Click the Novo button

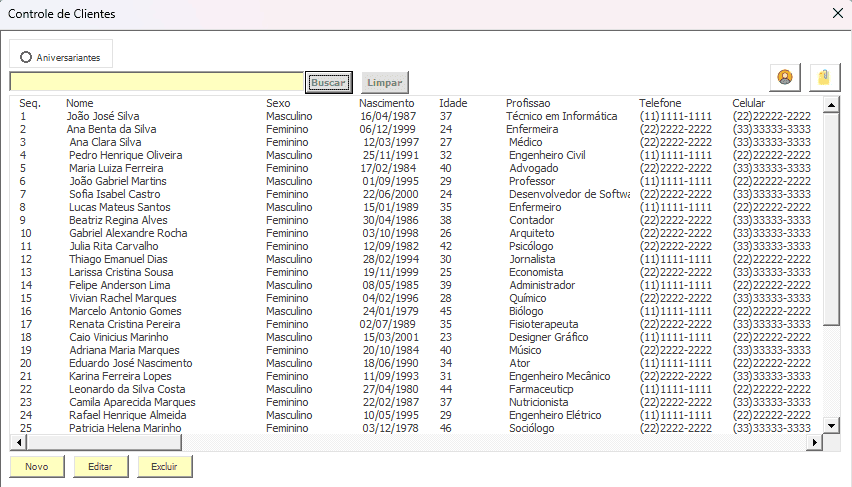pos(36,467)
